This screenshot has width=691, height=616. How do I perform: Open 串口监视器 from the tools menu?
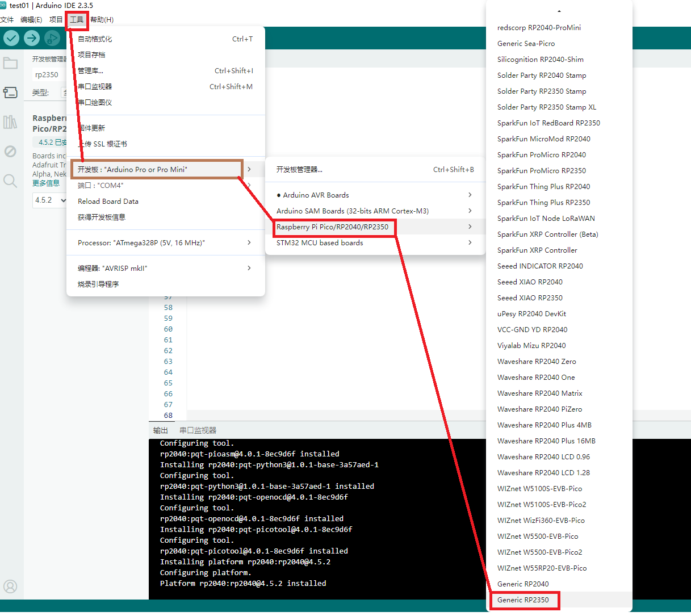point(166,86)
